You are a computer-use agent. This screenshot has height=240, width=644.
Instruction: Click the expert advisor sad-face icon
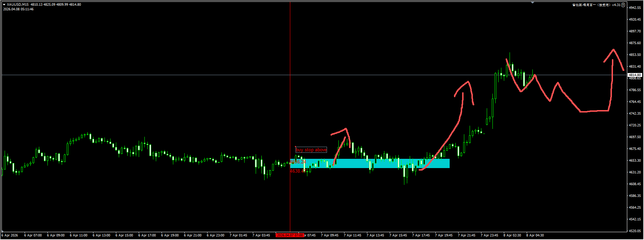(623, 5)
